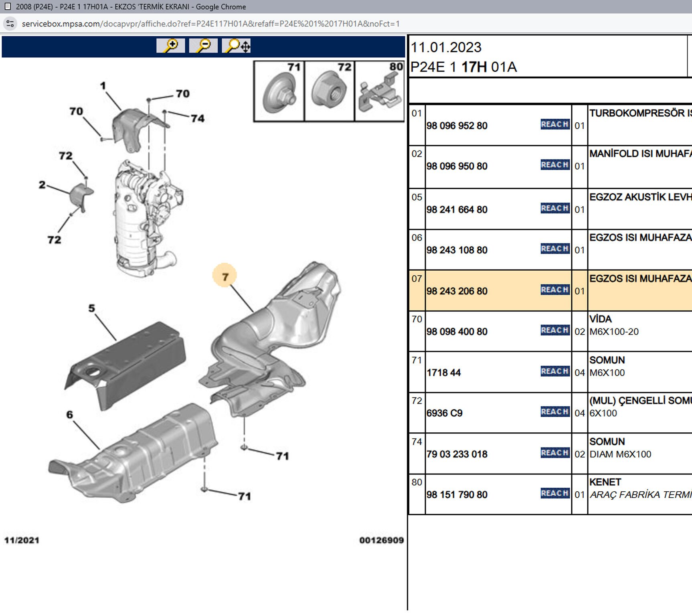Click REACH badge for part 98 243 206 80
This screenshot has width=692, height=616.
tap(555, 290)
